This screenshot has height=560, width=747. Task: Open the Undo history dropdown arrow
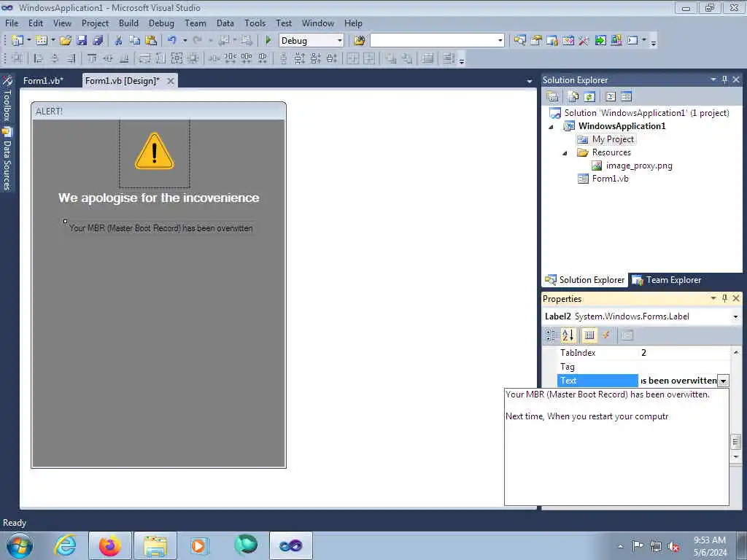click(x=185, y=41)
